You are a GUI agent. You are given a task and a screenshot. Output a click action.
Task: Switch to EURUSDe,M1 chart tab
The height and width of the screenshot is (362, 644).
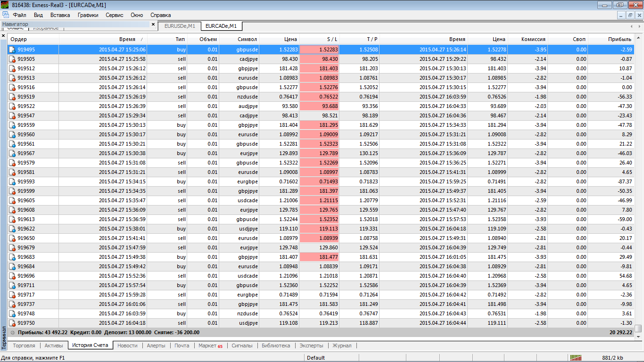180,26
